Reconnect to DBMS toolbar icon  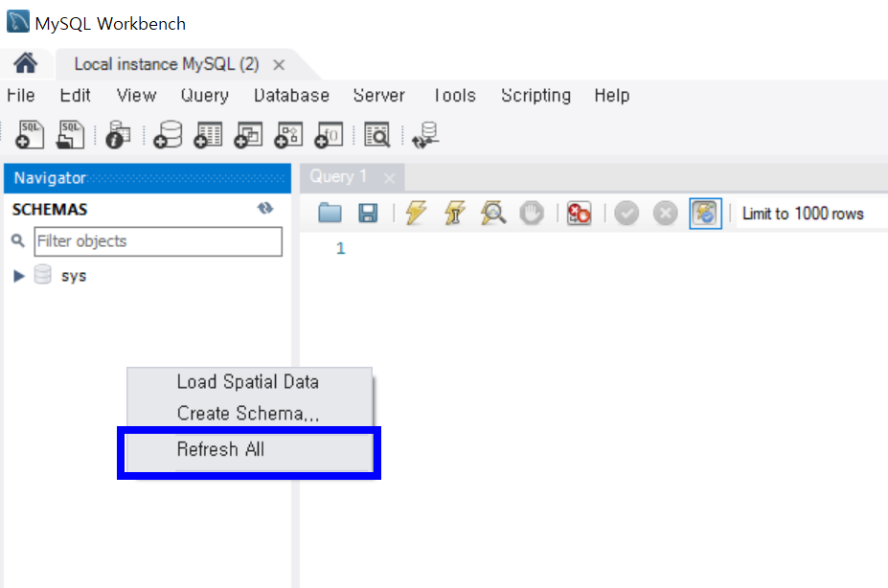tap(425, 135)
